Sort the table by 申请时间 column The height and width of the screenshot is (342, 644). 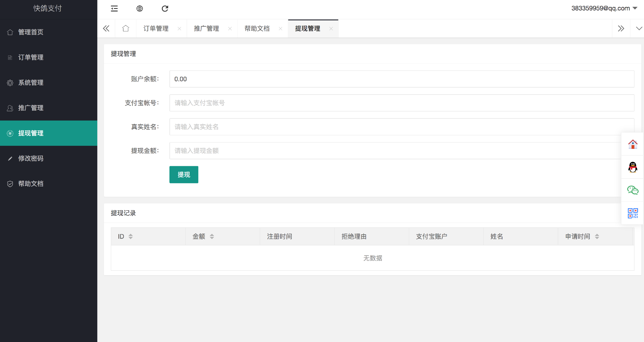click(x=597, y=236)
